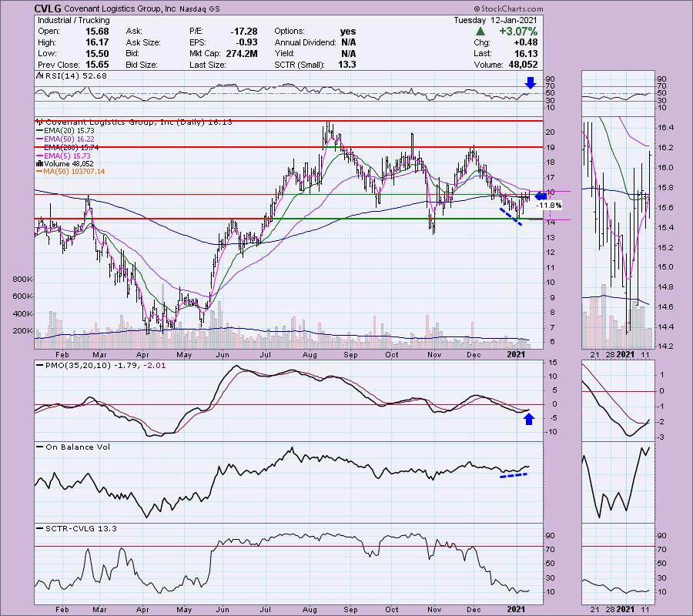Image resolution: width=693 pixels, height=616 pixels.
Task: Click the green up-triangle change indicator
Action: [480, 32]
